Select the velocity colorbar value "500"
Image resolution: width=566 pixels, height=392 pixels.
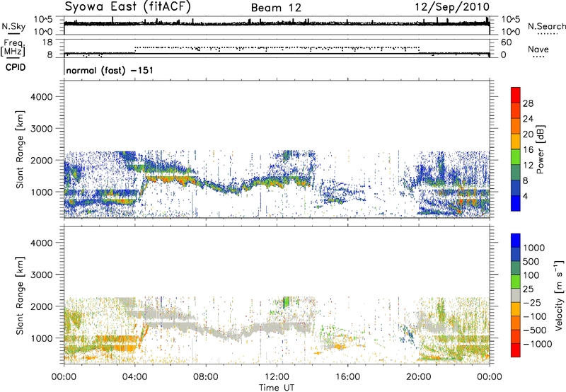(x=533, y=262)
